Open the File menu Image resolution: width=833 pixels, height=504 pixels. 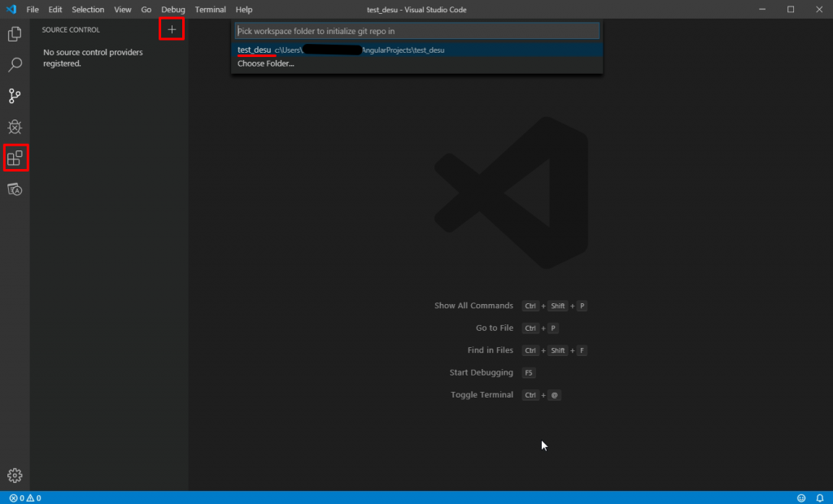[x=33, y=10]
